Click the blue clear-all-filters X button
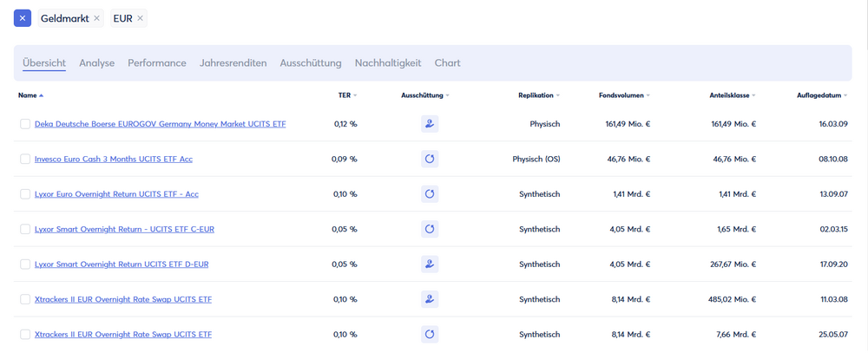Image resolution: width=868 pixels, height=359 pixels. point(23,18)
